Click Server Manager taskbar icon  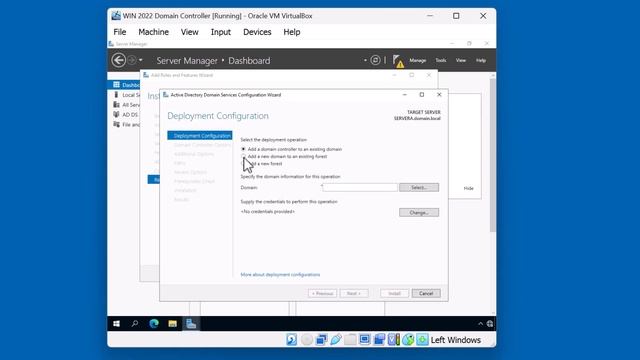click(x=191, y=324)
